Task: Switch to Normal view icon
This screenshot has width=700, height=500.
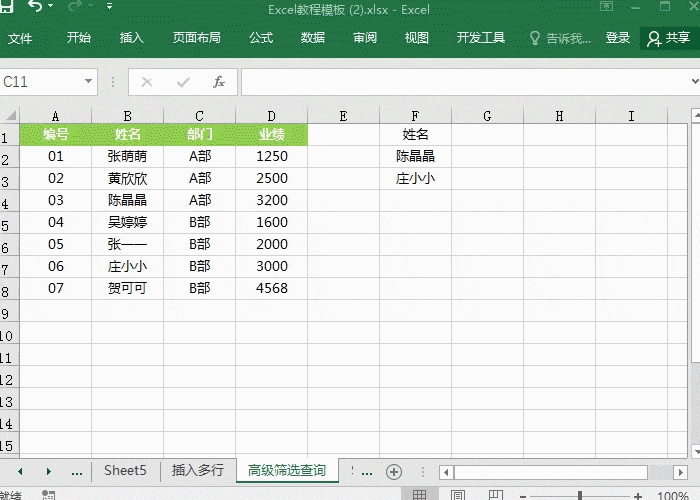Action: pyautogui.click(x=419, y=495)
